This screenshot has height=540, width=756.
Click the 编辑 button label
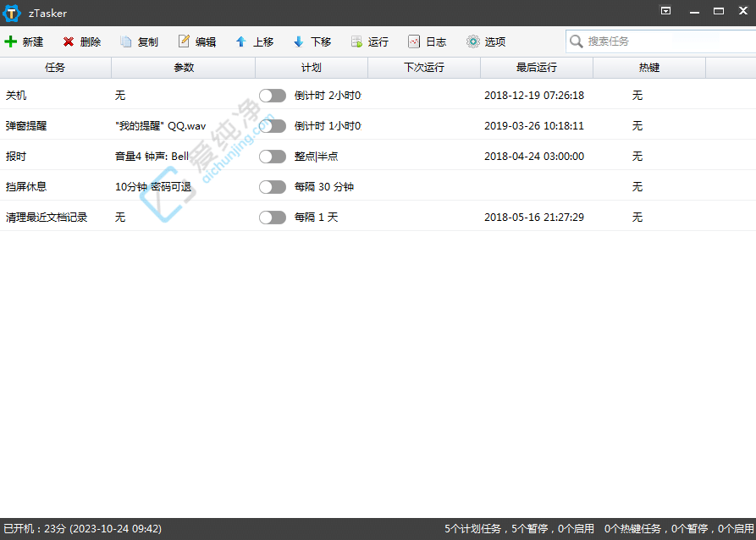[x=206, y=42]
